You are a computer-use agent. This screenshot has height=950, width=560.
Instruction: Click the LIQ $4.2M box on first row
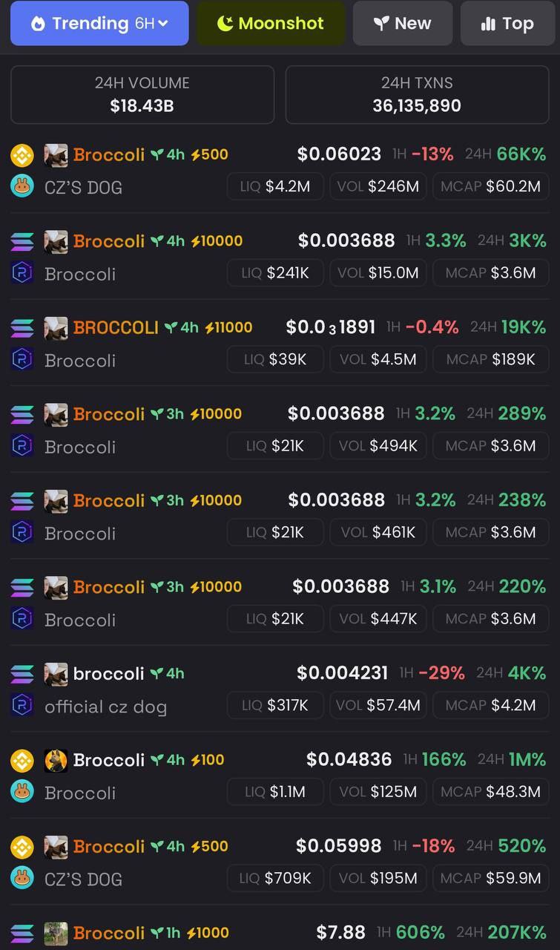click(274, 186)
